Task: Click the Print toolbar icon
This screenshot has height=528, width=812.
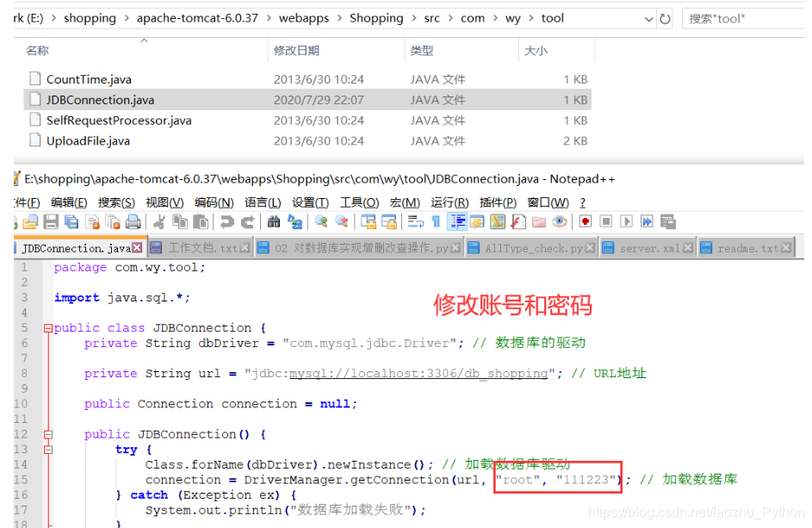Action: [x=133, y=221]
